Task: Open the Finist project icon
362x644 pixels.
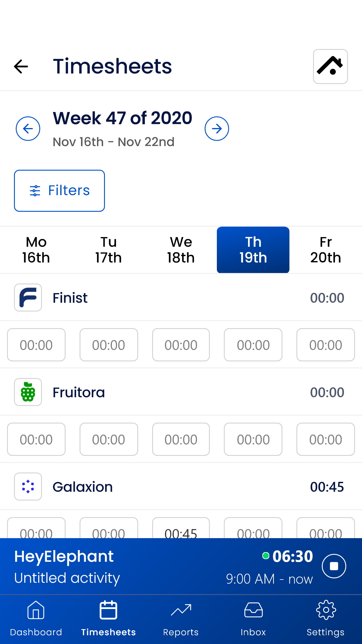Action: (x=28, y=297)
